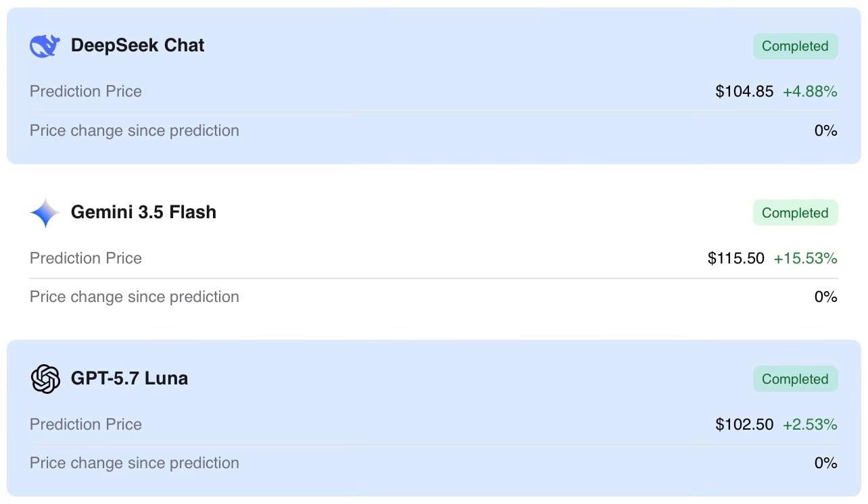Click DeepSeek Chat's Completed status badge
The width and height of the screenshot is (868, 504).
tap(795, 46)
